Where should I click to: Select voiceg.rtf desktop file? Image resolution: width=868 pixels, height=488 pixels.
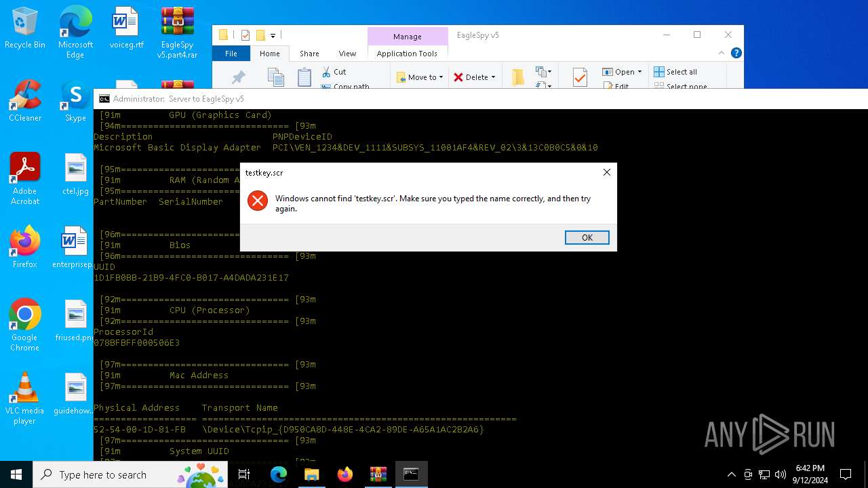(x=126, y=28)
